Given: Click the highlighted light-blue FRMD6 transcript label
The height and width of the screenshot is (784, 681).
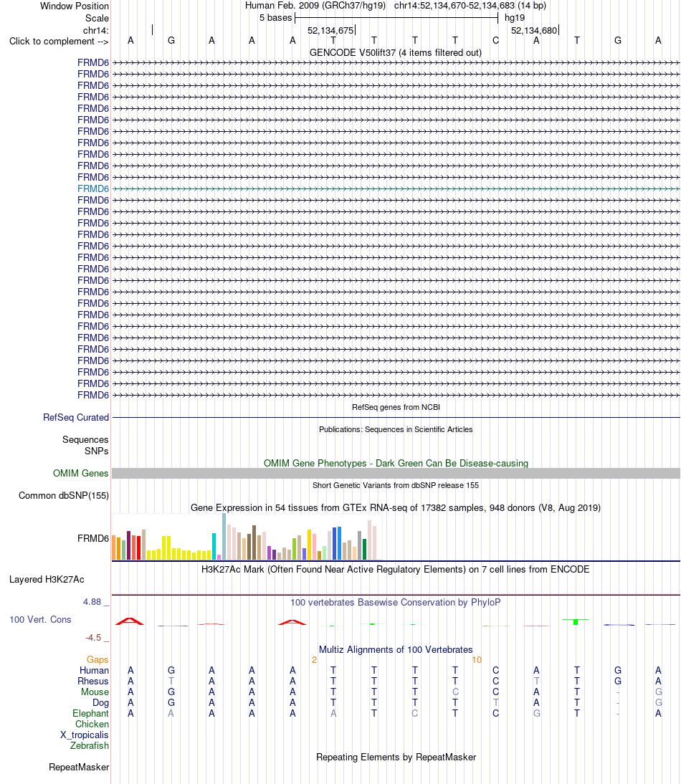Looking at the screenshot, I should click(x=93, y=188).
